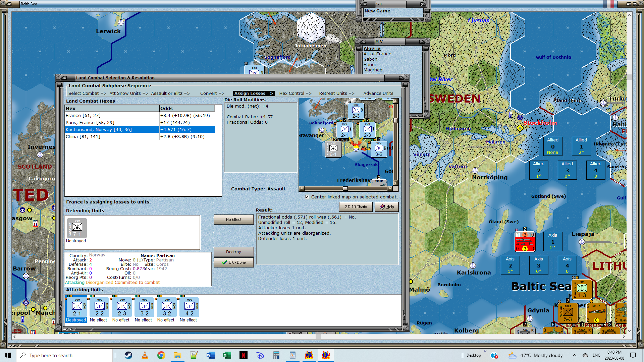Click the OK - Done button
The height and width of the screenshot is (362, 644).
233,262
